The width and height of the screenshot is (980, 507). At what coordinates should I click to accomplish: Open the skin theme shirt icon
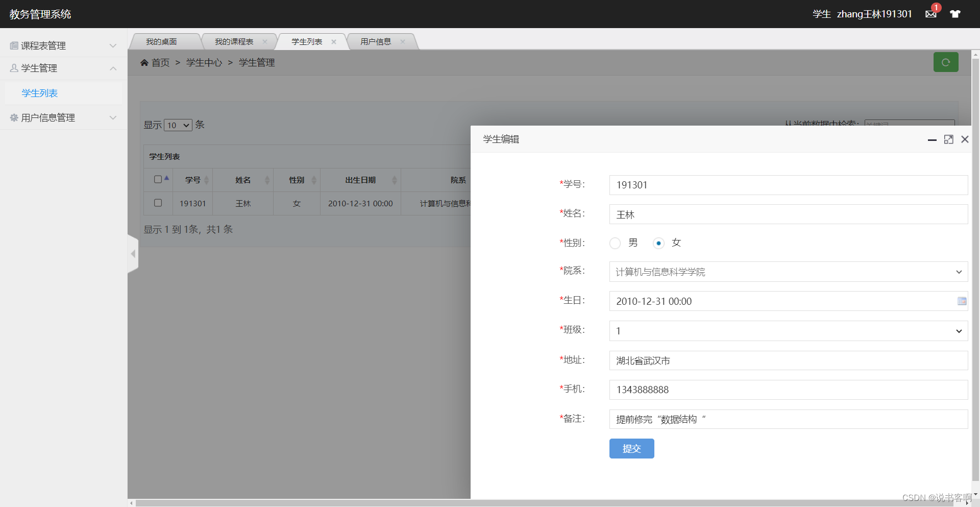(x=955, y=14)
